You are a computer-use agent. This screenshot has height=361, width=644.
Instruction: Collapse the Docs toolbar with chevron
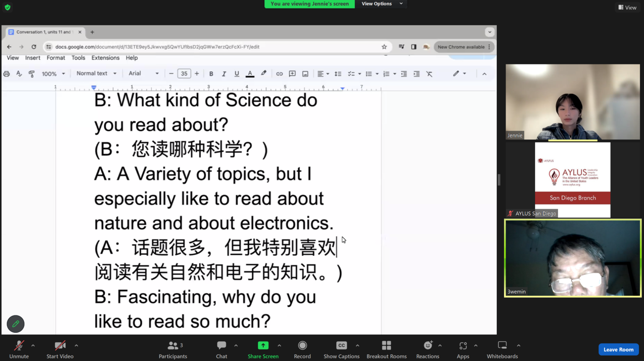[484, 74]
